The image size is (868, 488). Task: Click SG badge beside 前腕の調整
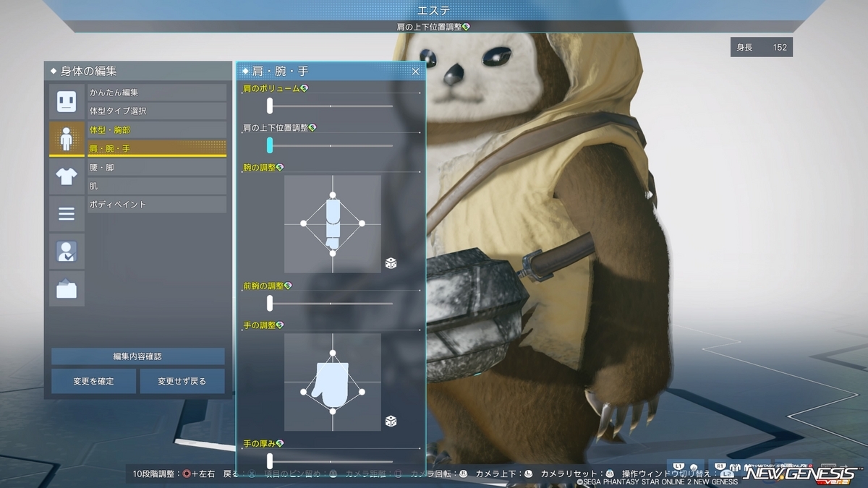pos(288,286)
